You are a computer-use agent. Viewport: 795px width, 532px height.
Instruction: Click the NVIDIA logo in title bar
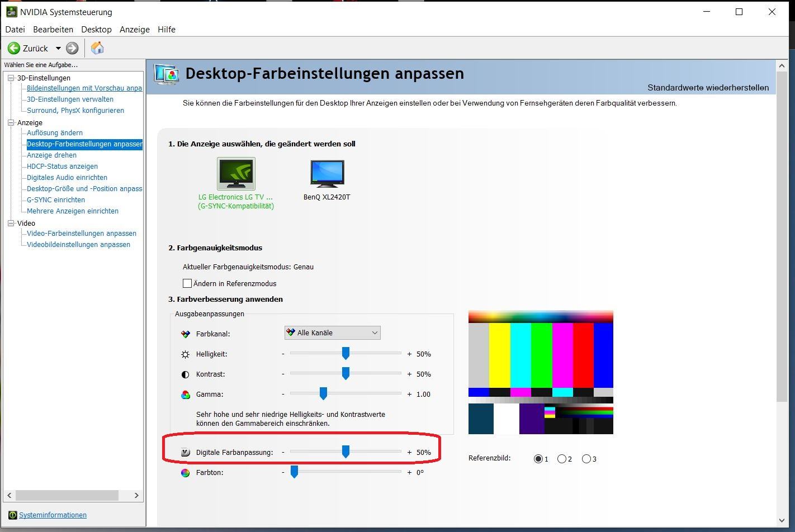11,12
